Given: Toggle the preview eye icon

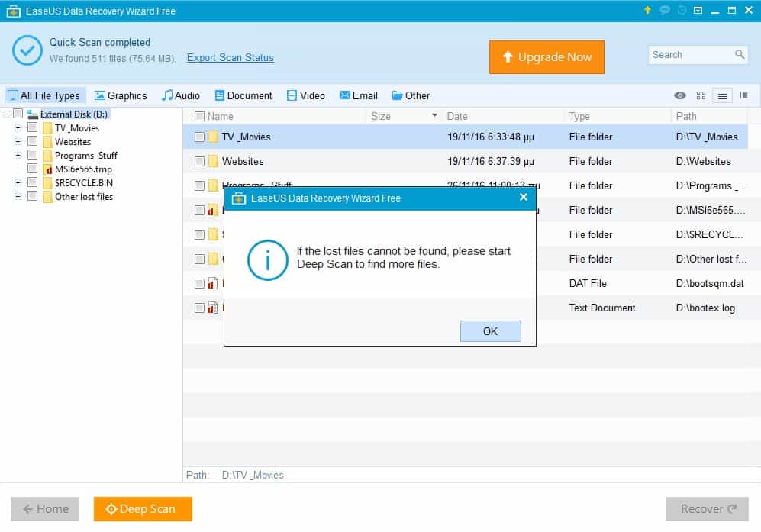Looking at the screenshot, I should (679, 95).
